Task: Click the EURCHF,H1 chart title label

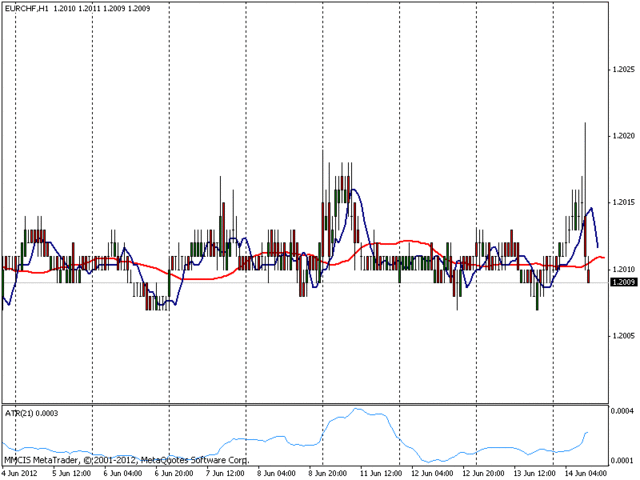Action: click(x=27, y=7)
